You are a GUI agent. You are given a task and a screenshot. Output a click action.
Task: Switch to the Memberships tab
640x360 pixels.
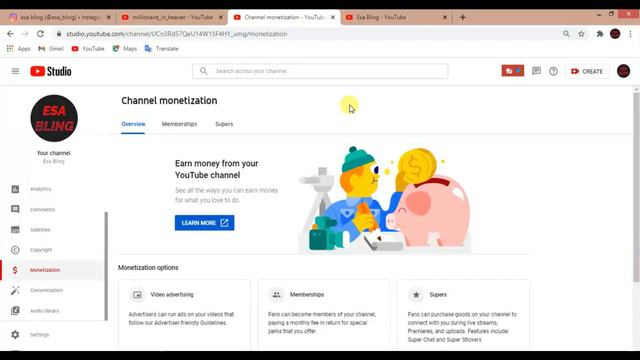tap(179, 124)
